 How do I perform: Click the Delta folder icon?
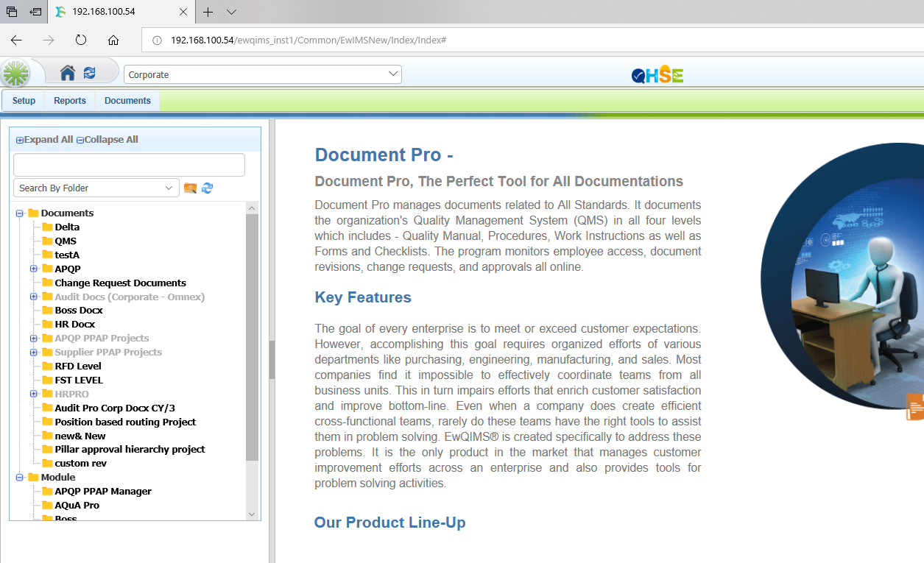click(47, 227)
